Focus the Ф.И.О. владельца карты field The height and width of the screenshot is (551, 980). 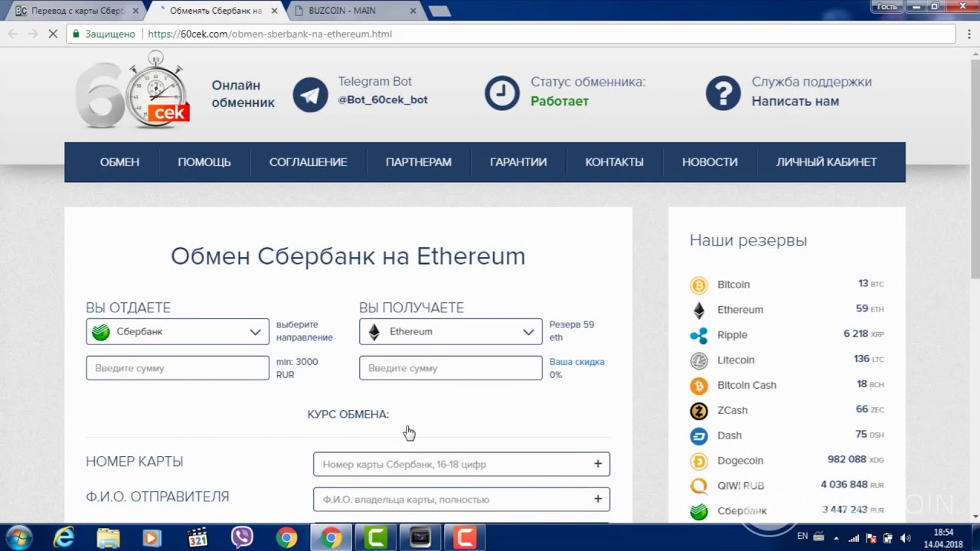coord(462,499)
